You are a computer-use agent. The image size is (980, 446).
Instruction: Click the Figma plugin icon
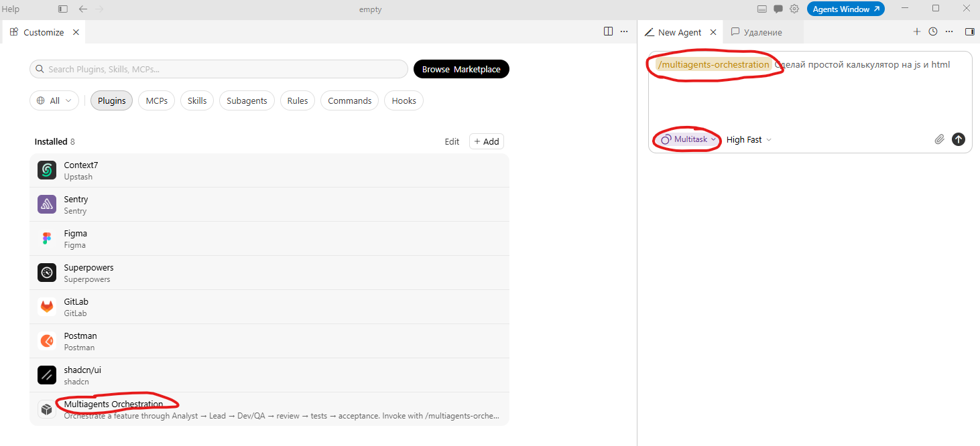coord(47,239)
